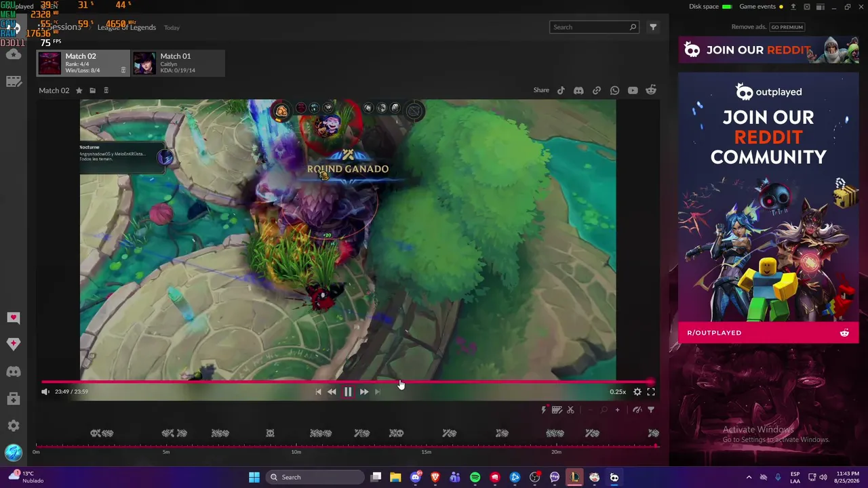The height and width of the screenshot is (488, 868).
Task: Delete the Match 02 card via its trash icon
Action: point(123,70)
